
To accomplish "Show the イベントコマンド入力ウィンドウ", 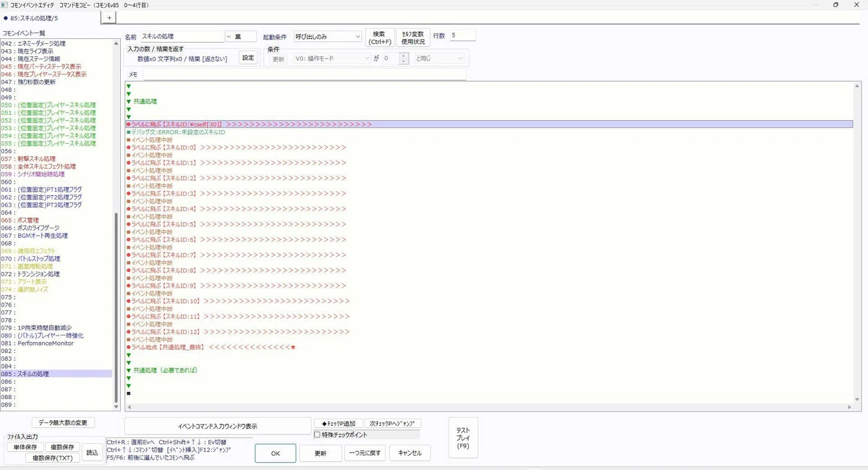I will point(217,426).
